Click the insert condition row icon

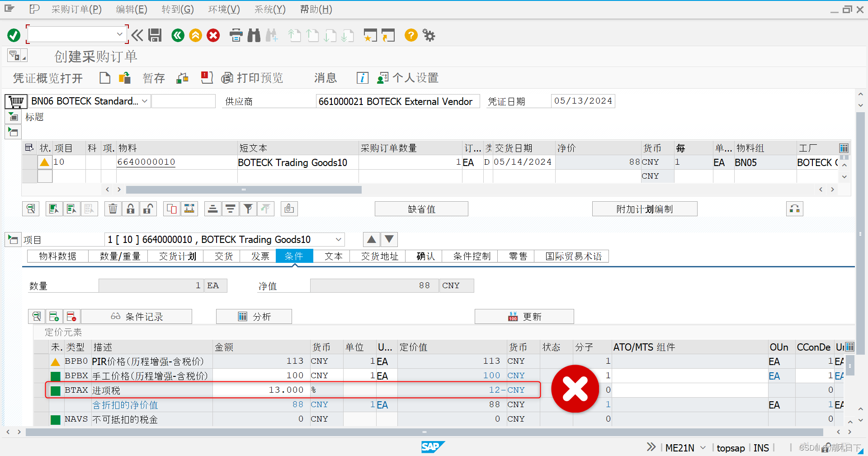coord(54,316)
